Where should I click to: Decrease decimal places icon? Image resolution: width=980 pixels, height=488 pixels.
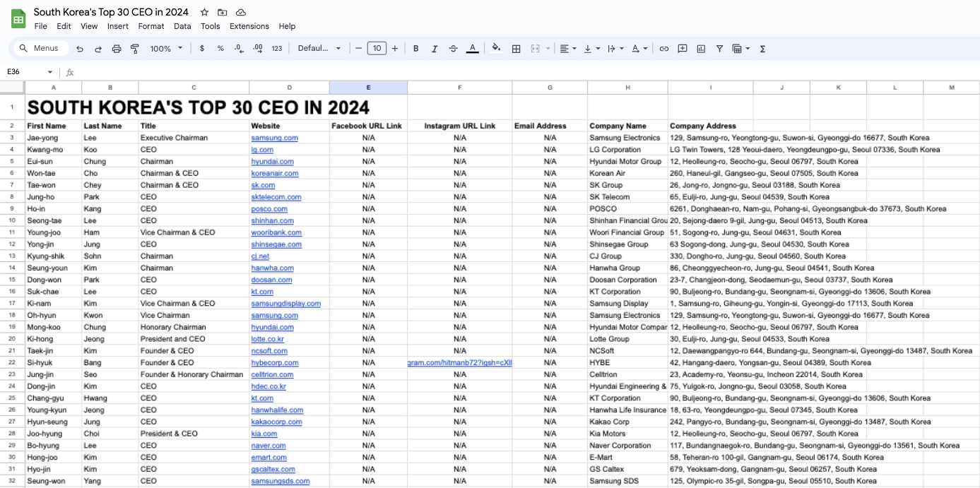coord(239,49)
